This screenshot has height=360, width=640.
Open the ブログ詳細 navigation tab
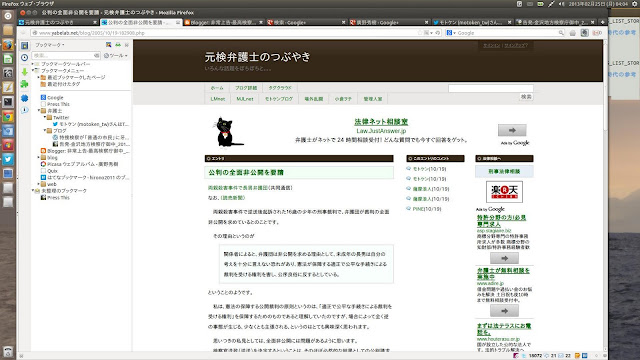coord(246,88)
